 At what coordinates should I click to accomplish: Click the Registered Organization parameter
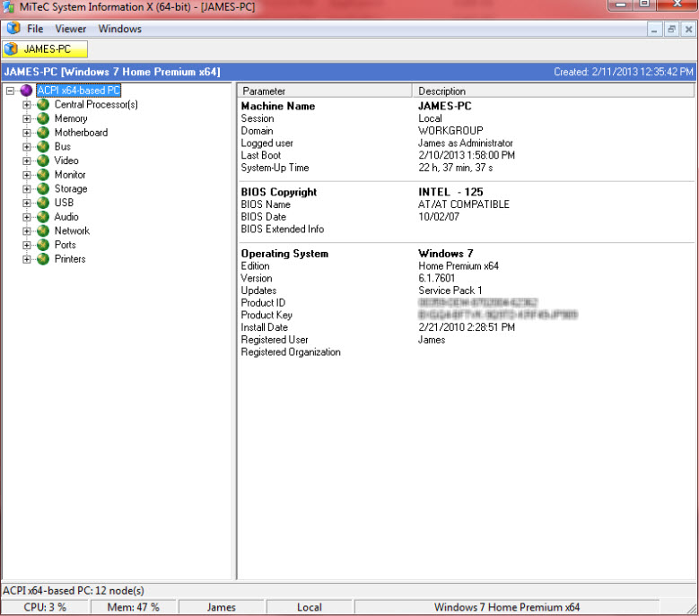pyautogui.click(x=291, y=352)
